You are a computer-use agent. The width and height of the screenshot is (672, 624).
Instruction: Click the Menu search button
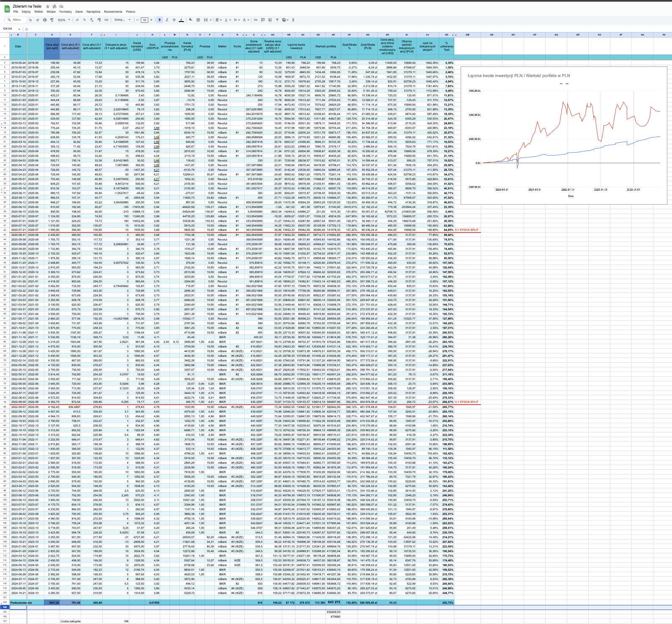14,20
